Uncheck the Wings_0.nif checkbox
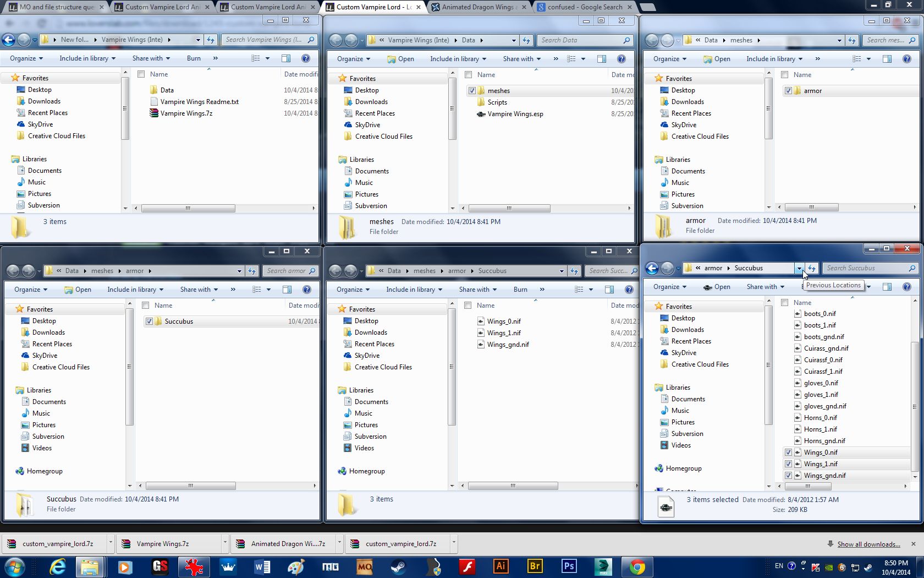The width and height of the screenshot is (924, 578). point(788,452)
